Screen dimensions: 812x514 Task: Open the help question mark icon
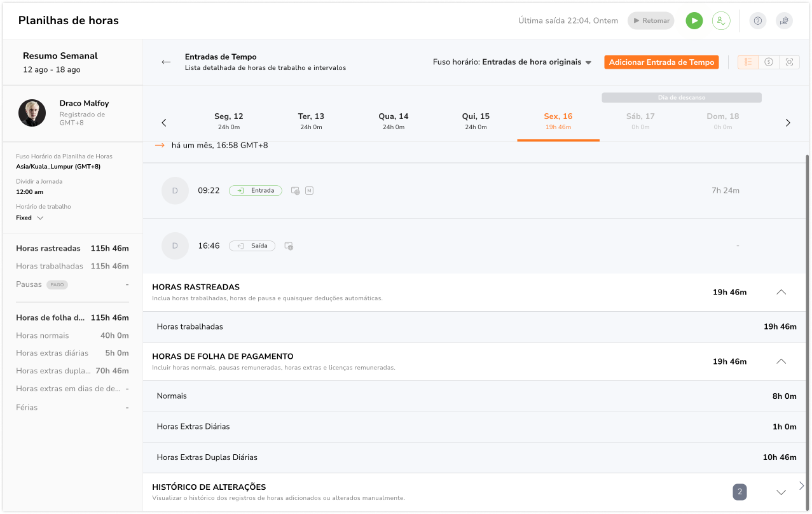758,20
